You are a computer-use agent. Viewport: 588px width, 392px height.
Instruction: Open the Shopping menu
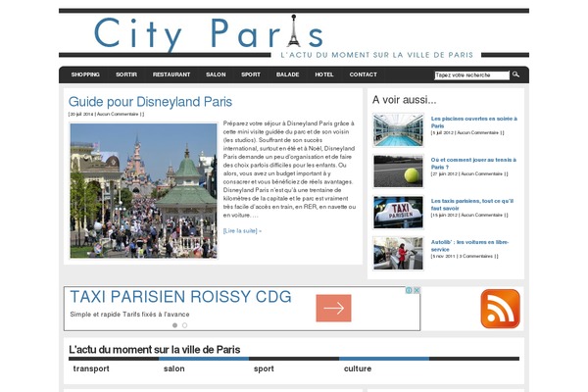[x=85, y=74]
